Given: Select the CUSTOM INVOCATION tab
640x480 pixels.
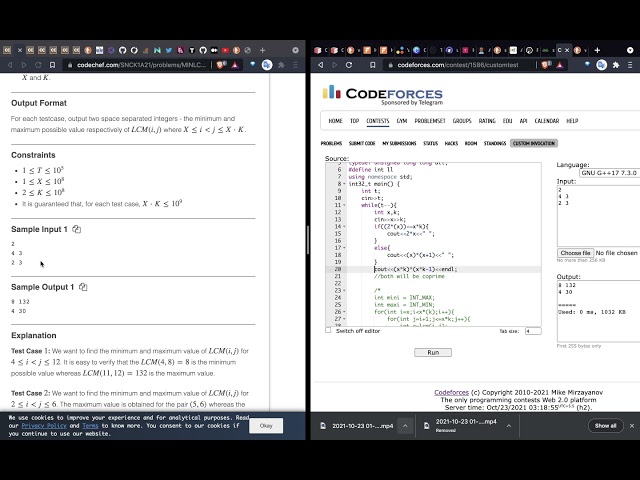Looking at the screenshot, I should coord(534,143).
